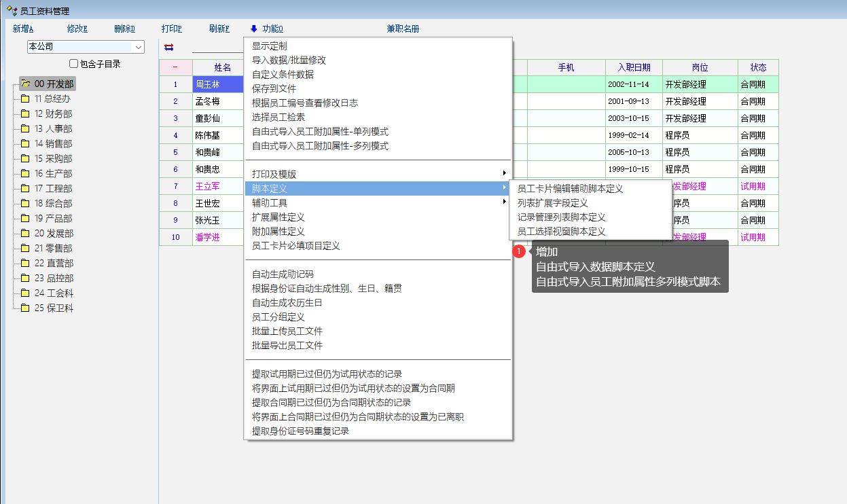Click the folder icon beside 25 保卫科
The image size is (847, 504).
click(26, 308)
